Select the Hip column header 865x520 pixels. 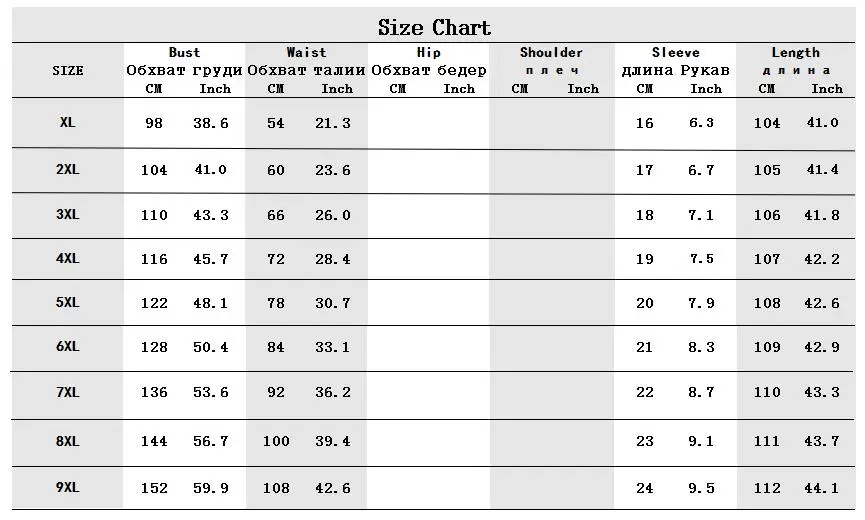click(x=429, y=52)
